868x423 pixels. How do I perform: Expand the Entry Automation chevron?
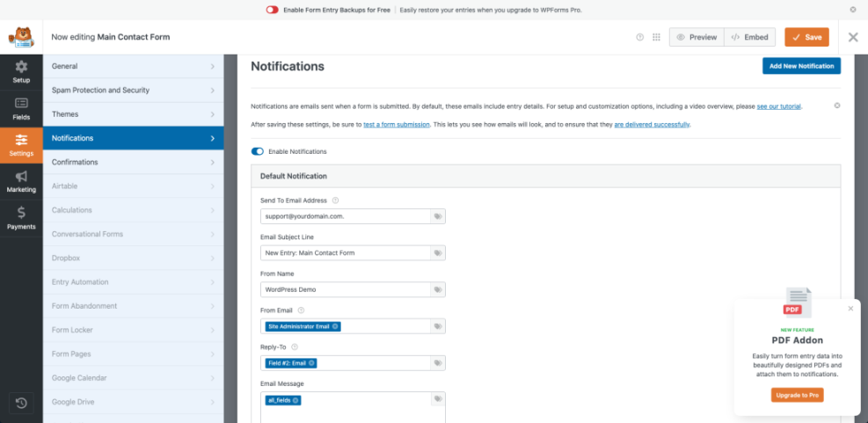[x=213, y=281]
